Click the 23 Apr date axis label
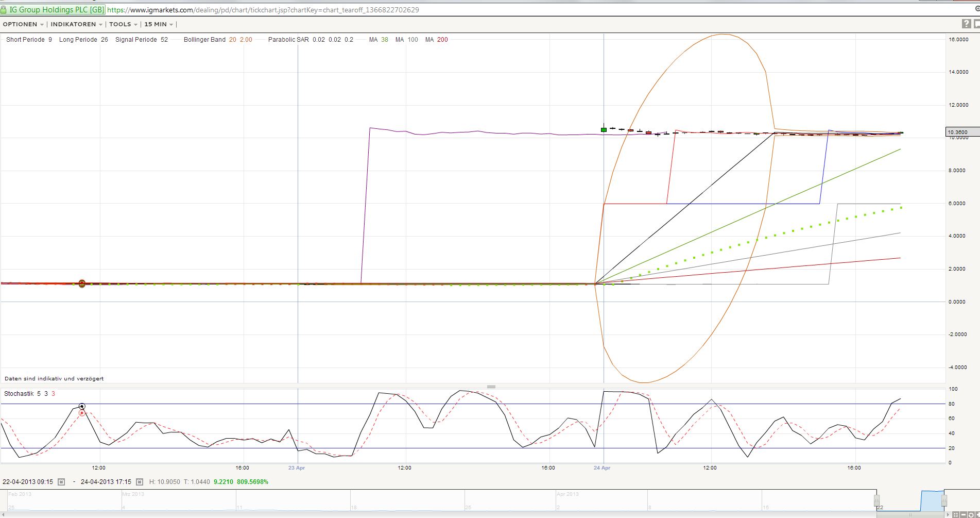Screen dimensions: 980x518 pos(297,468)
